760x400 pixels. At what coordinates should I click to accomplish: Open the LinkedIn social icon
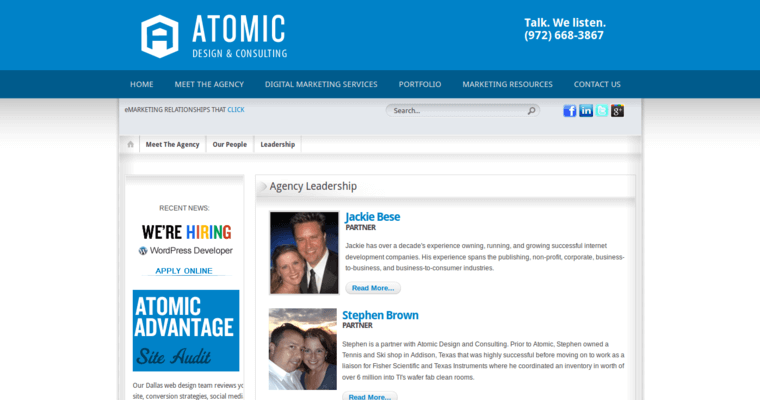[x=586, y=111]
